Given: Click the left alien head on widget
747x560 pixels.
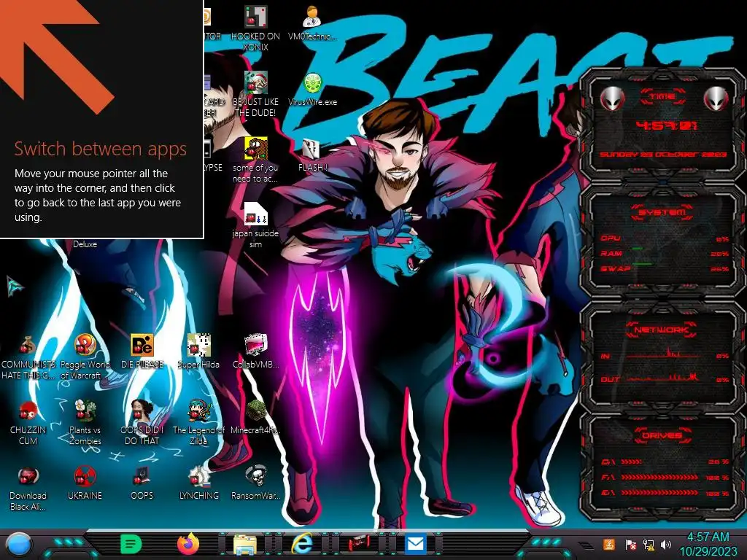Looking at the screenshot, I should tap(612, 99).
